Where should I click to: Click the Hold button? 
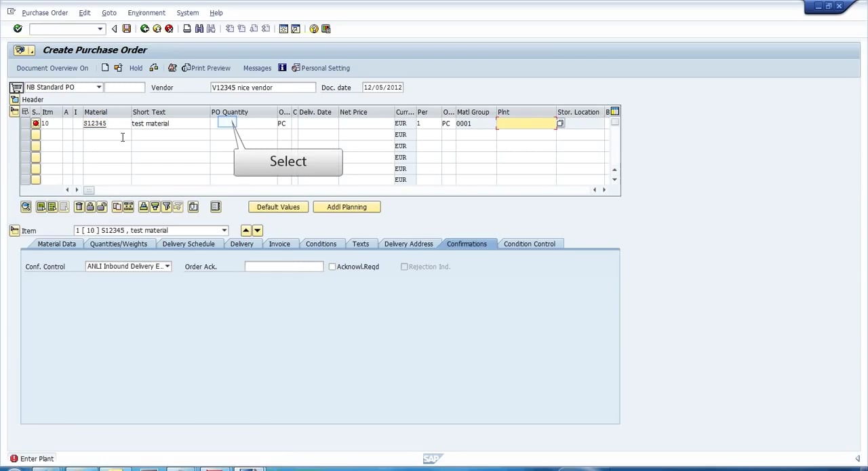(136, 68)
